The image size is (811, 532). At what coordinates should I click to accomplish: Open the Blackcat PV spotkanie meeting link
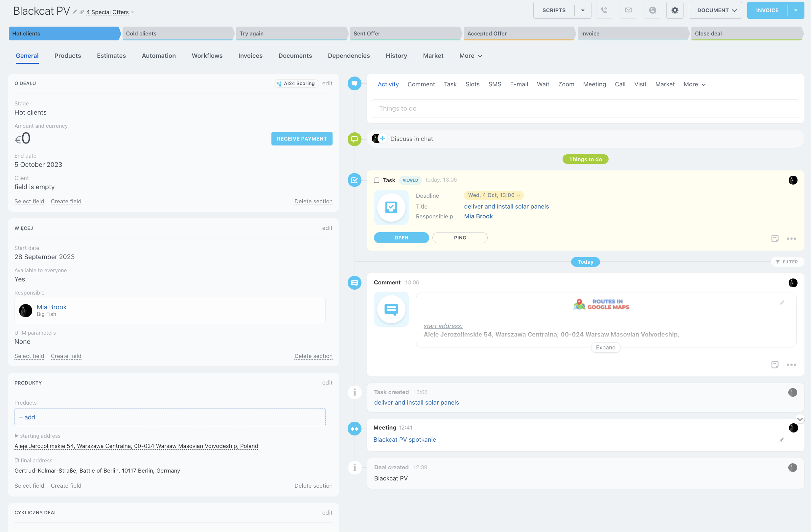pos(405,439)
